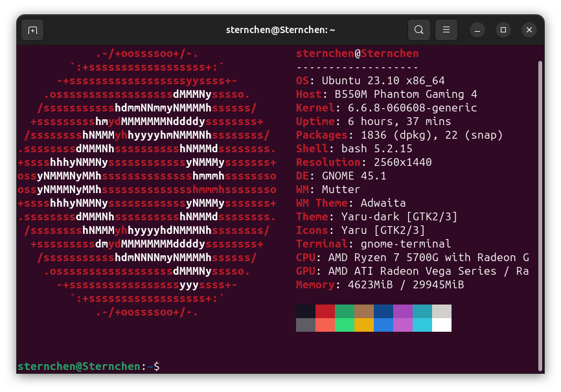Click the shell prompt sternchen@Sternchen:~$ at bottom

[x=89, y=366]
